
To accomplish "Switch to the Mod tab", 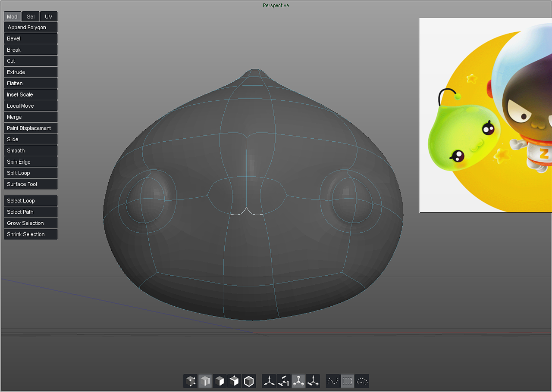I will pyautogui.click(x=13, y=16).
